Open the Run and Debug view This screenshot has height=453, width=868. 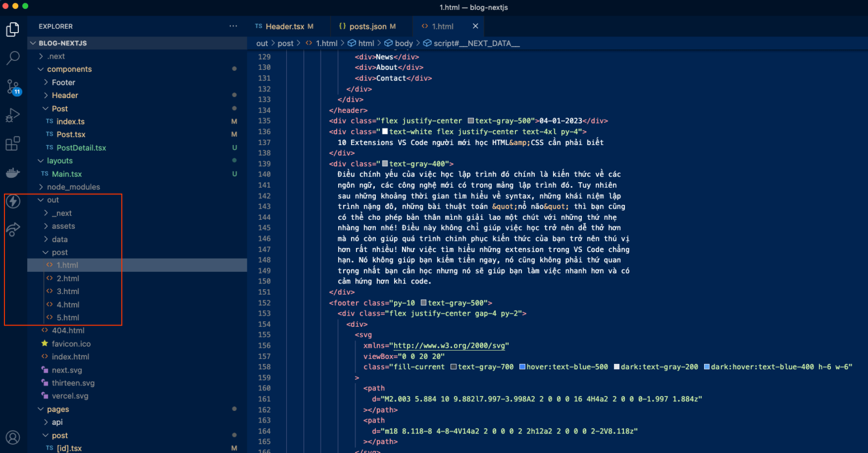(x=13, y=115)
